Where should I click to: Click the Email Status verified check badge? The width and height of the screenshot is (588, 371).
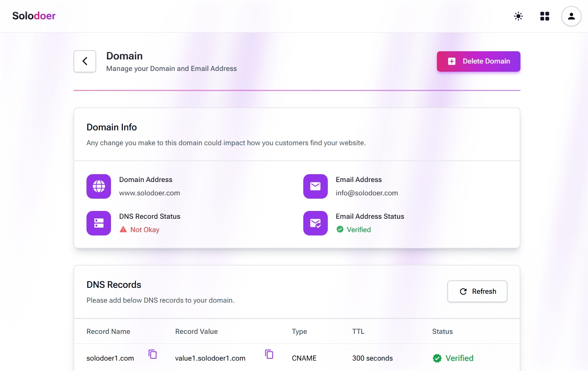(340, 230)
